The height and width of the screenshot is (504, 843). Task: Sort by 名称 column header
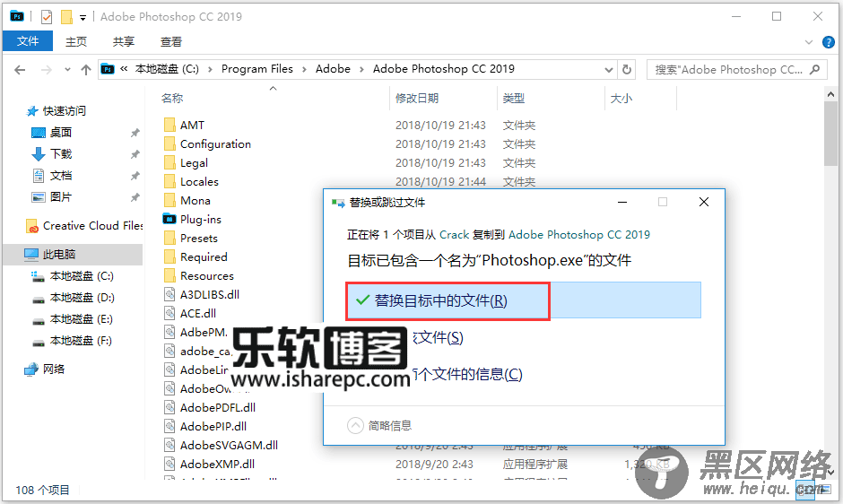coord(172,99)
